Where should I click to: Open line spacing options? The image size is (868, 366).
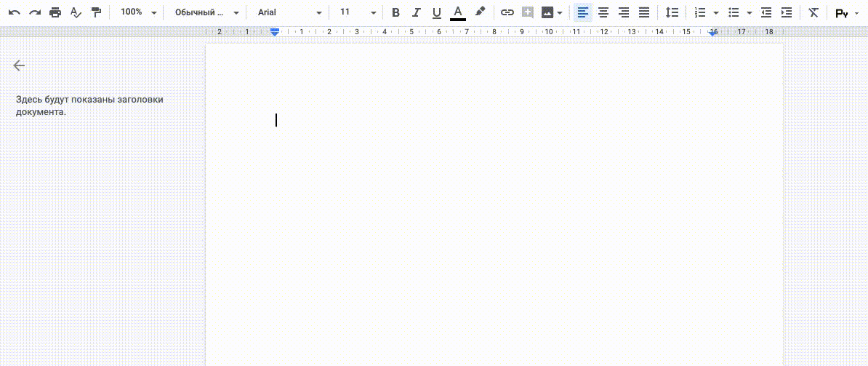pyautogui.click(x=672, y=12)
